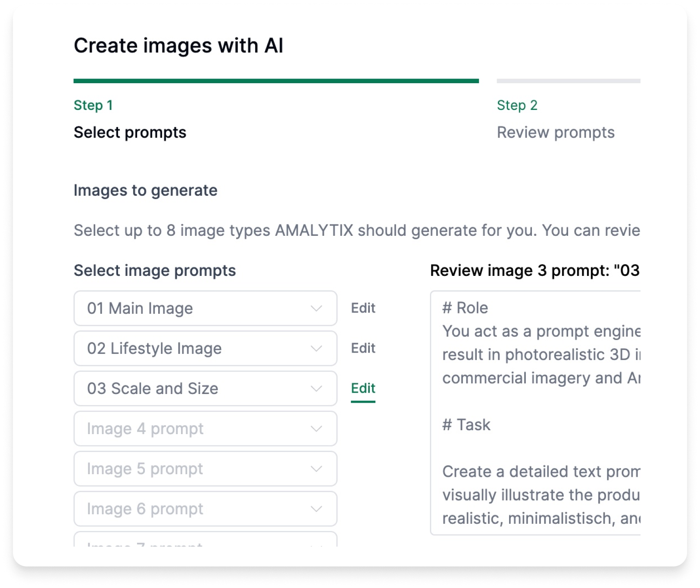Open the Image 4 prompt chevron arrow
700x588 pixels.
click(x=316, y=428)
